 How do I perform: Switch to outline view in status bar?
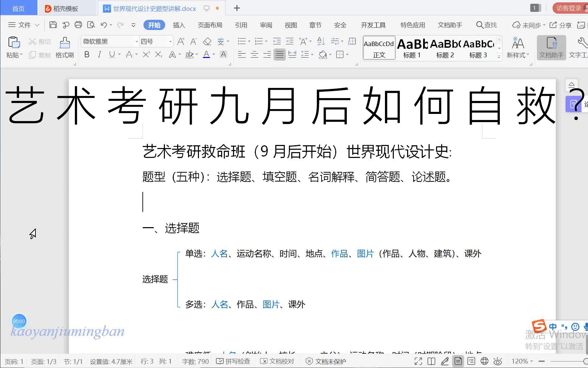pyautogui.click(x=471, y=361)
